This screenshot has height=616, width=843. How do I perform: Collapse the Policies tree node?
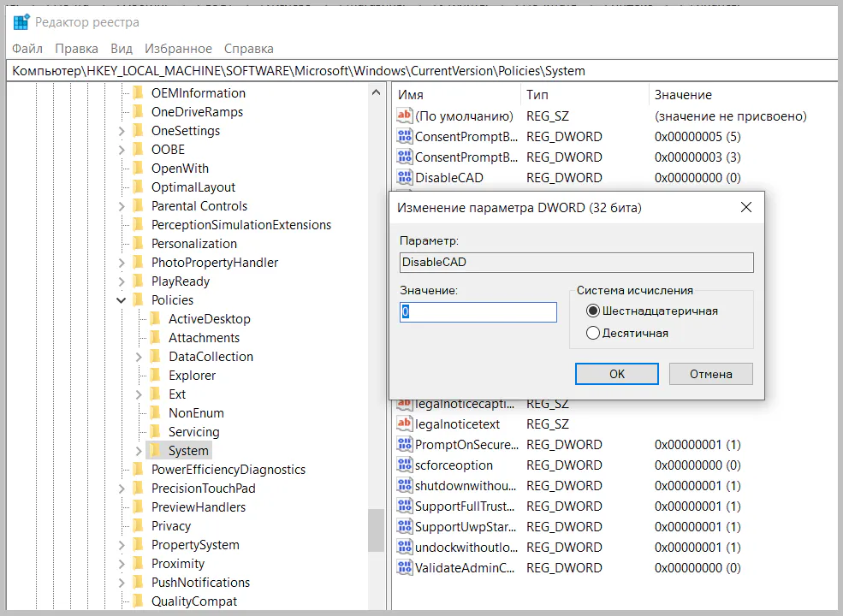point(122,300)
